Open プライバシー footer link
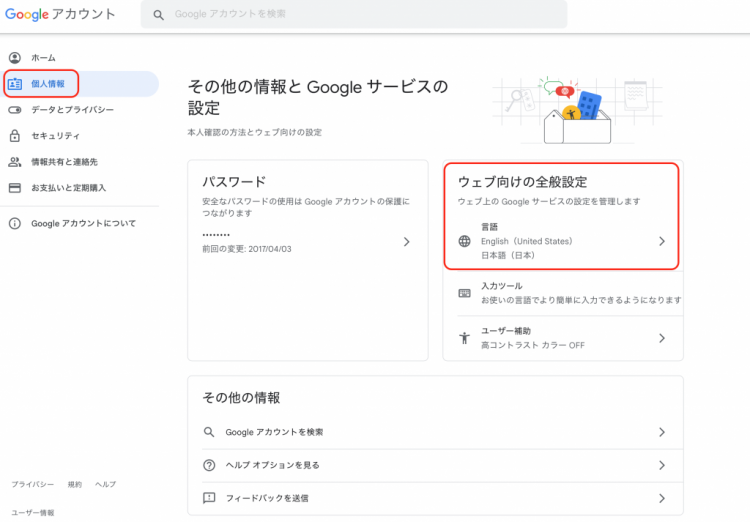The height and width of the screenshot is (522, 750). pos(33,484)
